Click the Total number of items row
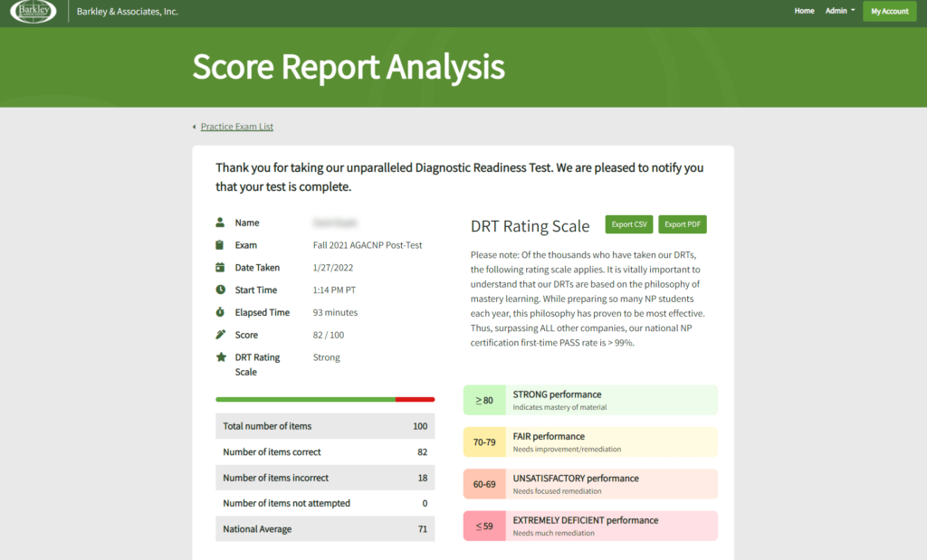This screenshot has height=560, width=927. pyautogui.click(x=324, y=425)
